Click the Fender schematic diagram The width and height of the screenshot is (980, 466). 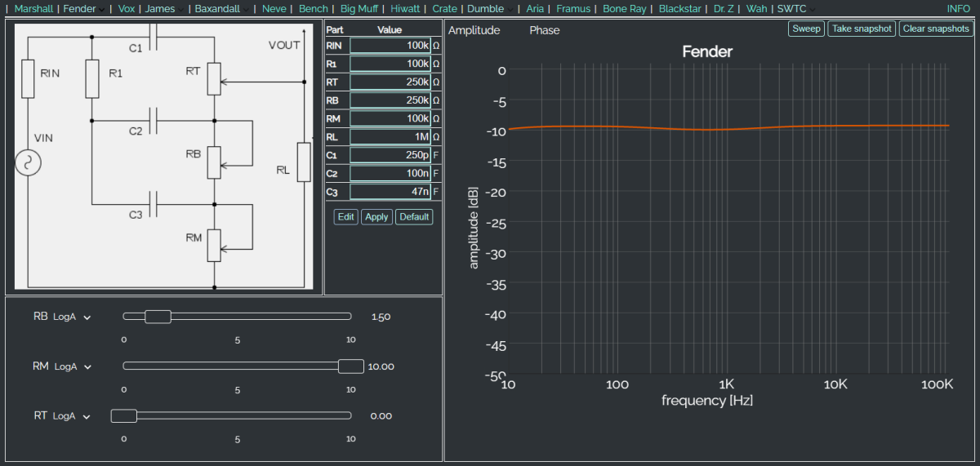tap(163, 157)
